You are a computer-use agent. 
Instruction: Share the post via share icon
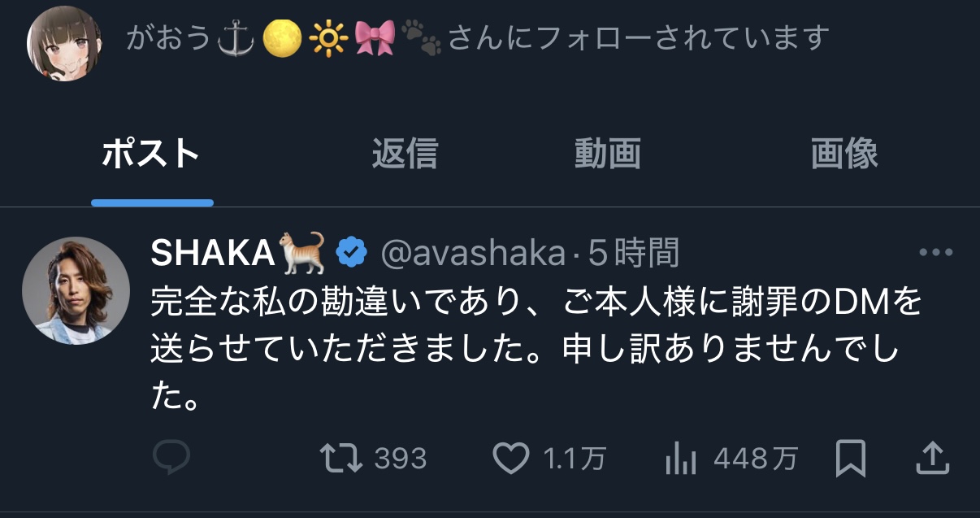click(932, 459)
